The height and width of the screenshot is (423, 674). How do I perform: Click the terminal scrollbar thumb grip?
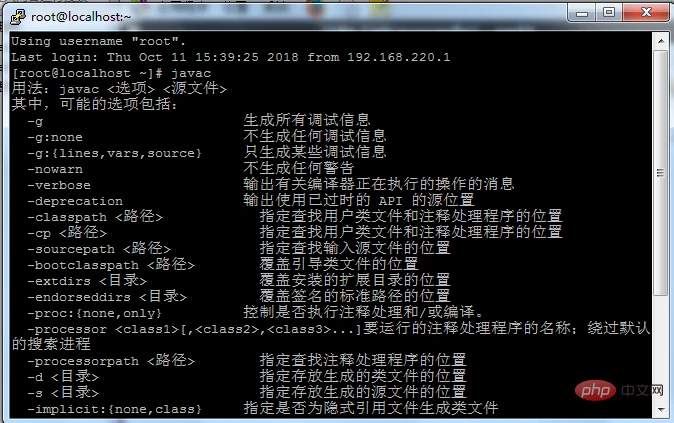(x=661, y=173)
